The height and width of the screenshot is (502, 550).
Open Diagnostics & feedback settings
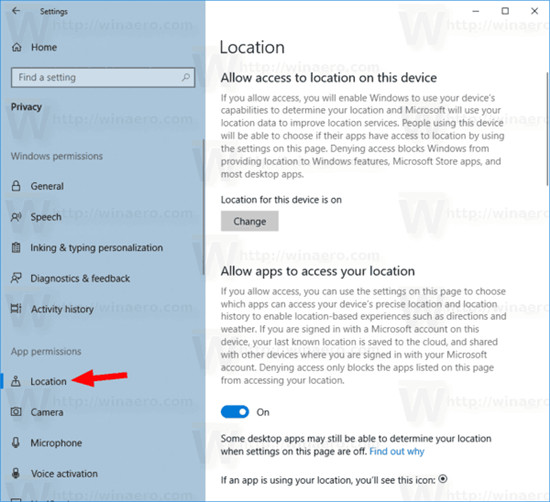tap(80, 278)
